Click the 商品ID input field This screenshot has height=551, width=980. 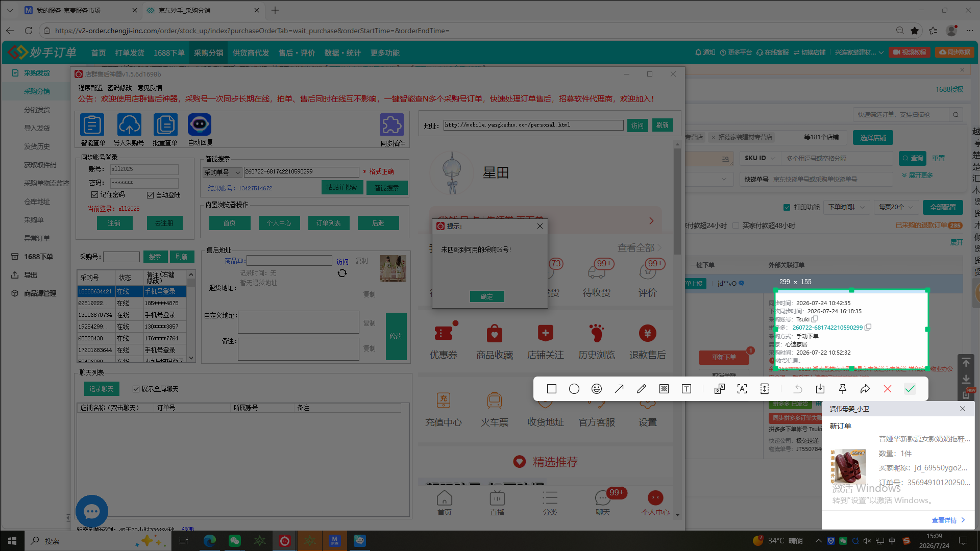(289, 261)
